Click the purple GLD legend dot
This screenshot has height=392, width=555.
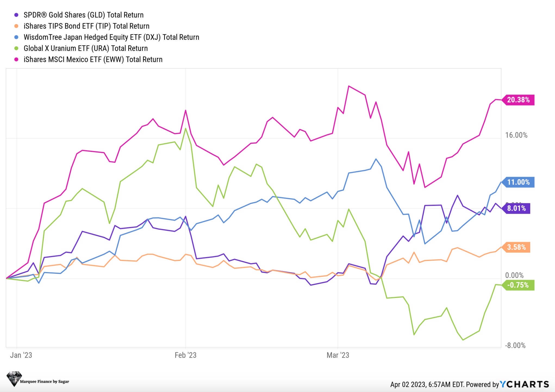[16, 15]
